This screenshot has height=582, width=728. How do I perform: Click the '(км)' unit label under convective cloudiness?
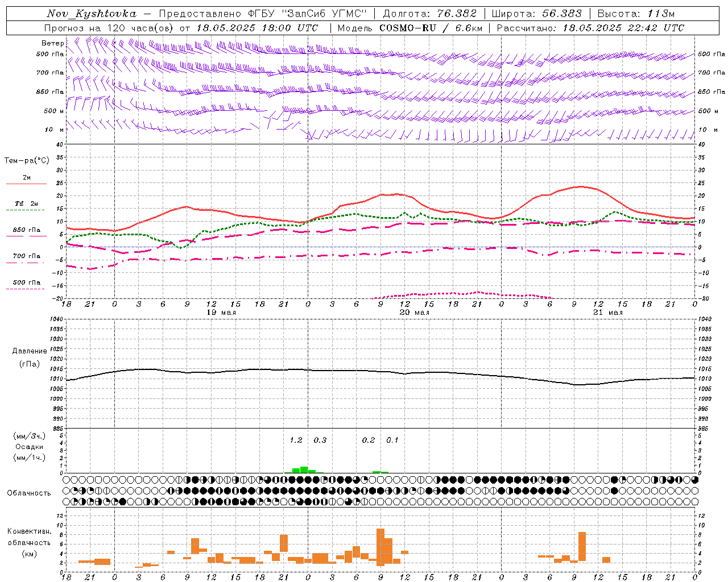(30, 553)
